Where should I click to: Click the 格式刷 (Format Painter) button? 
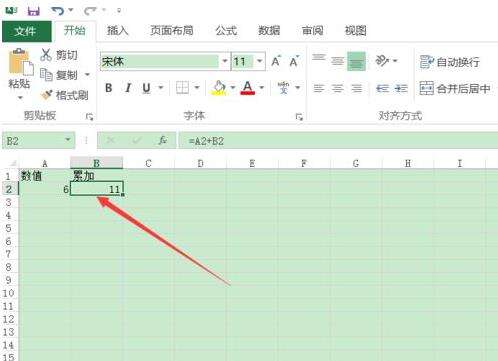coord(64,95)
